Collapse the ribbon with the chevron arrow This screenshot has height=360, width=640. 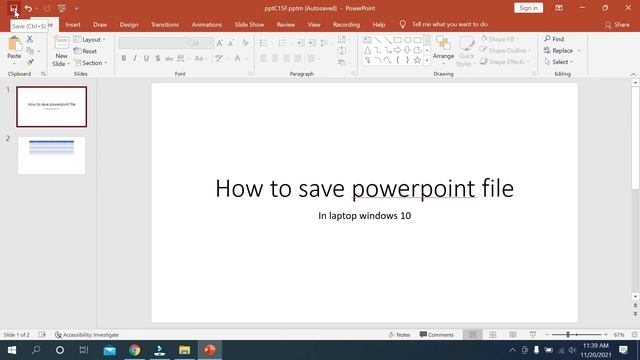(633, 74)
